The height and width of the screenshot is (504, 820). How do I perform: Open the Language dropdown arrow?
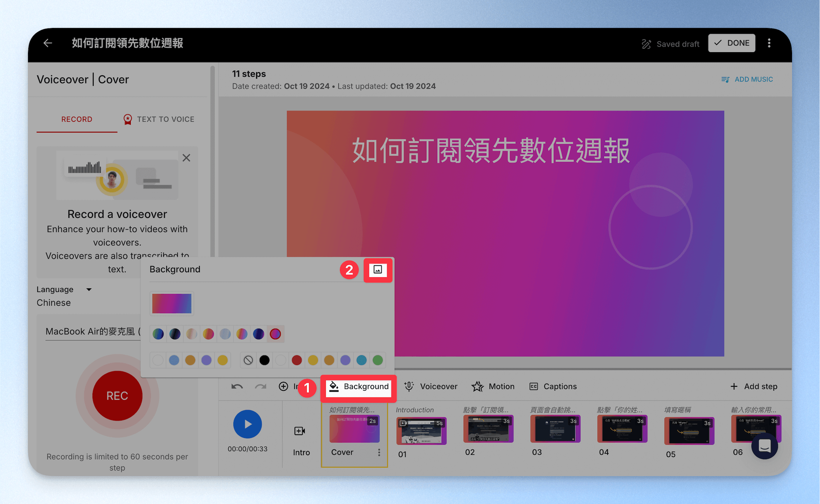coord(89,289)
